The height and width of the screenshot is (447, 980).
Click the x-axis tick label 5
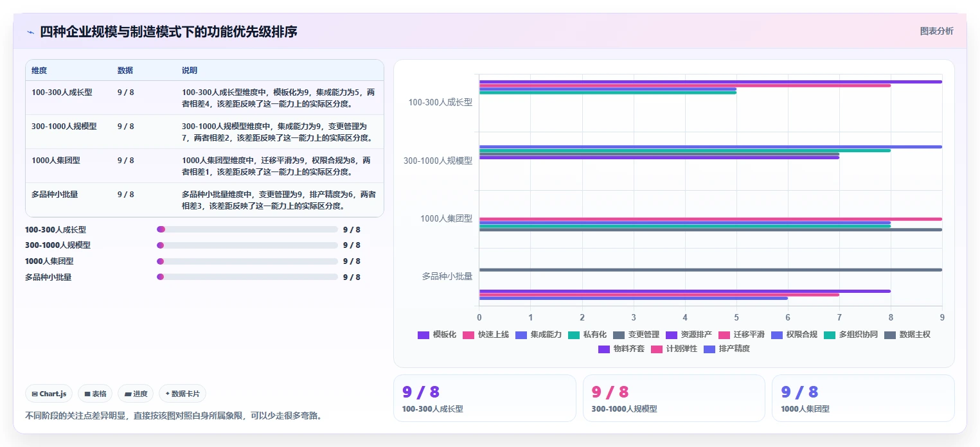coord(736,317)
